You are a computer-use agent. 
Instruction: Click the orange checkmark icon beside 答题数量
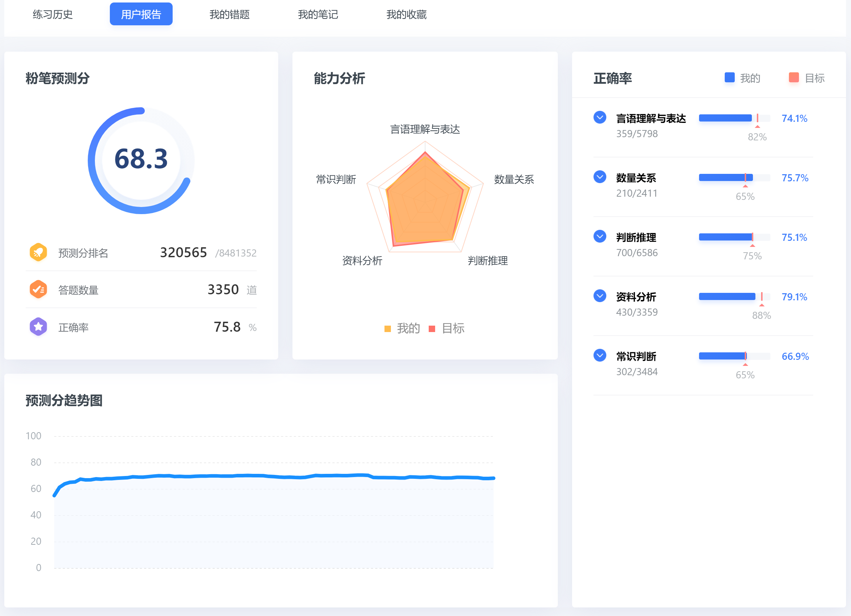point(38,289)
